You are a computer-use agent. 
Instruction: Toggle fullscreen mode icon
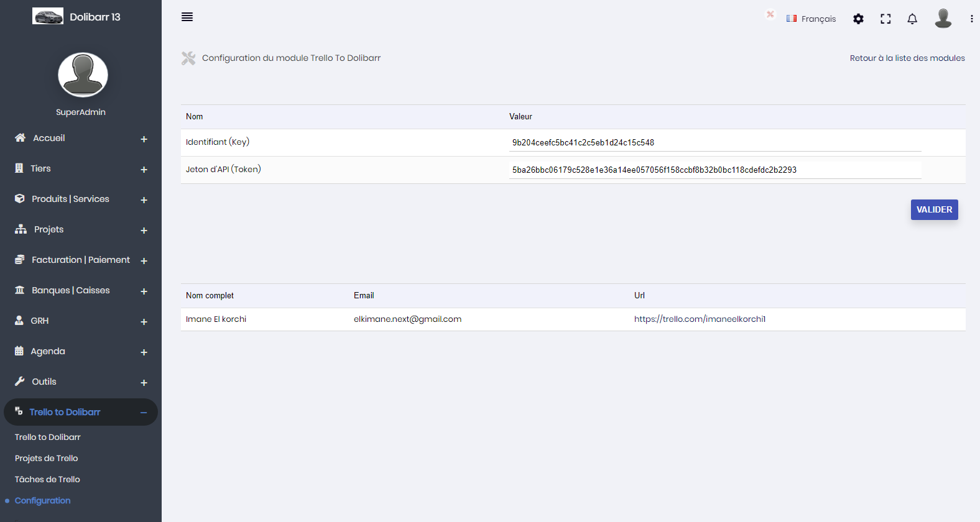(885, 19)
